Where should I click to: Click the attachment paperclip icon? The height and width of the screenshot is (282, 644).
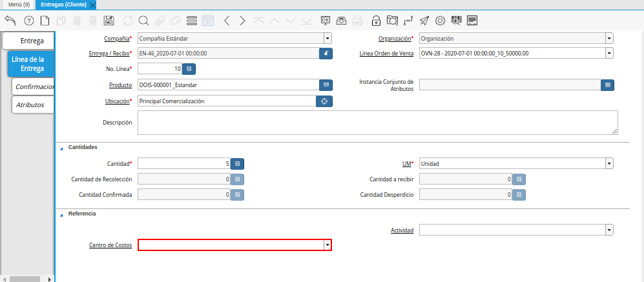pos(160,21)
